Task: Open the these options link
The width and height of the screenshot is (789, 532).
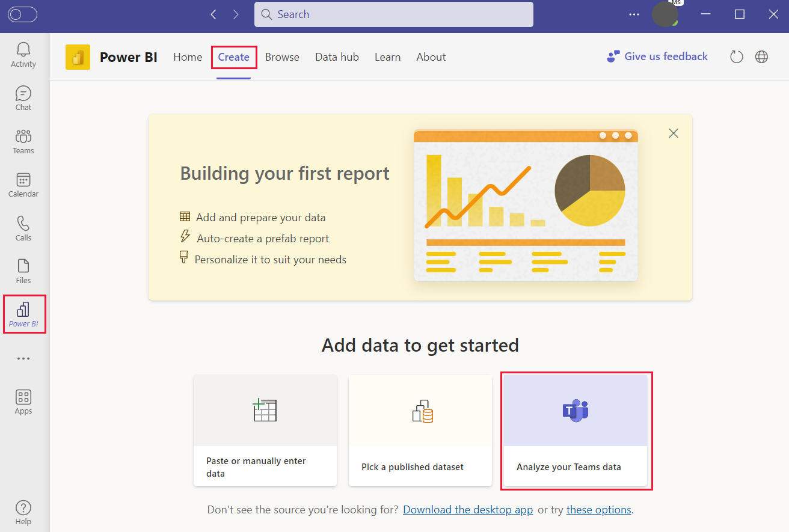Action: [599, 510]
